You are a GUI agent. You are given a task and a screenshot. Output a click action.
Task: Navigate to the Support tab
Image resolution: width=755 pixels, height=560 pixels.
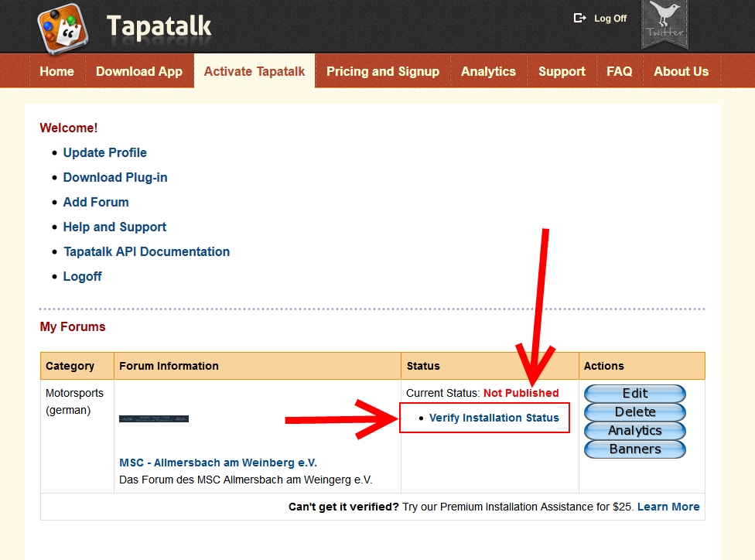[x=562, y=71]
